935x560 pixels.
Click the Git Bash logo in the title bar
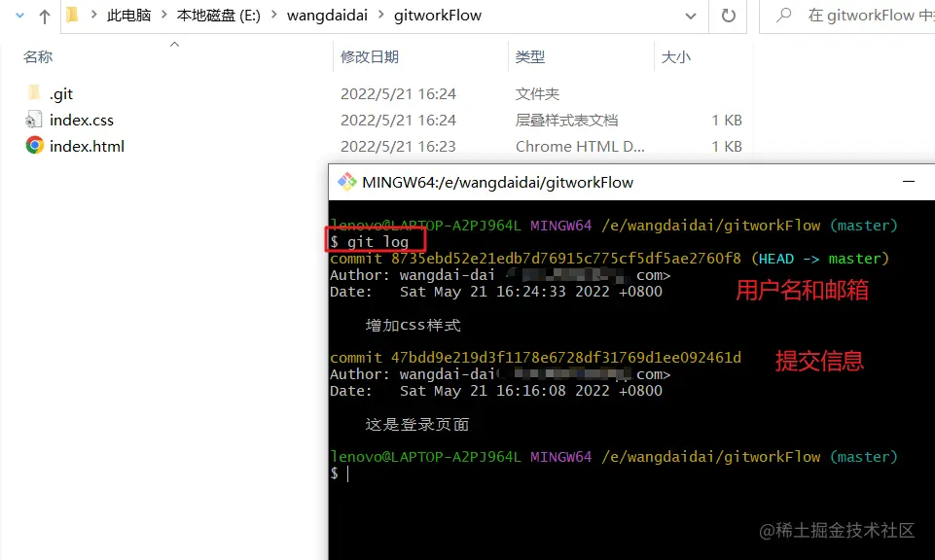pos(347,182)
